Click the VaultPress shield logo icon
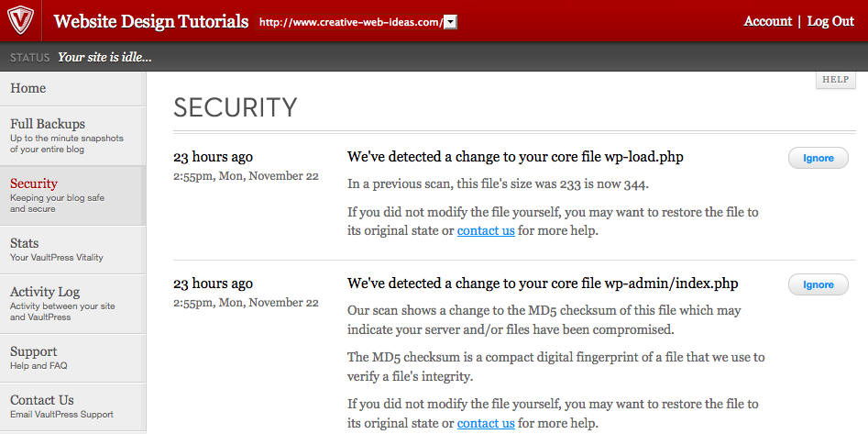868x434 pixels. pos(21,21)
